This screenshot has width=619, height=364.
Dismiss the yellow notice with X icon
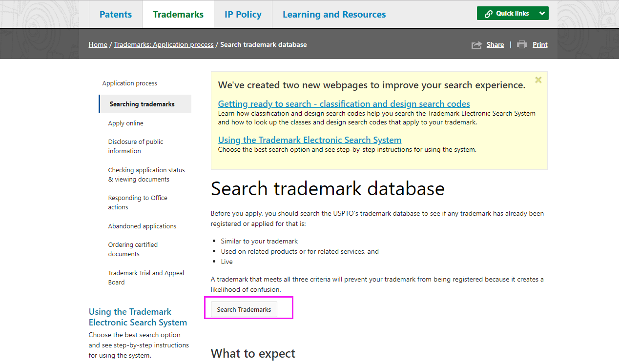(x=538, y=80)
